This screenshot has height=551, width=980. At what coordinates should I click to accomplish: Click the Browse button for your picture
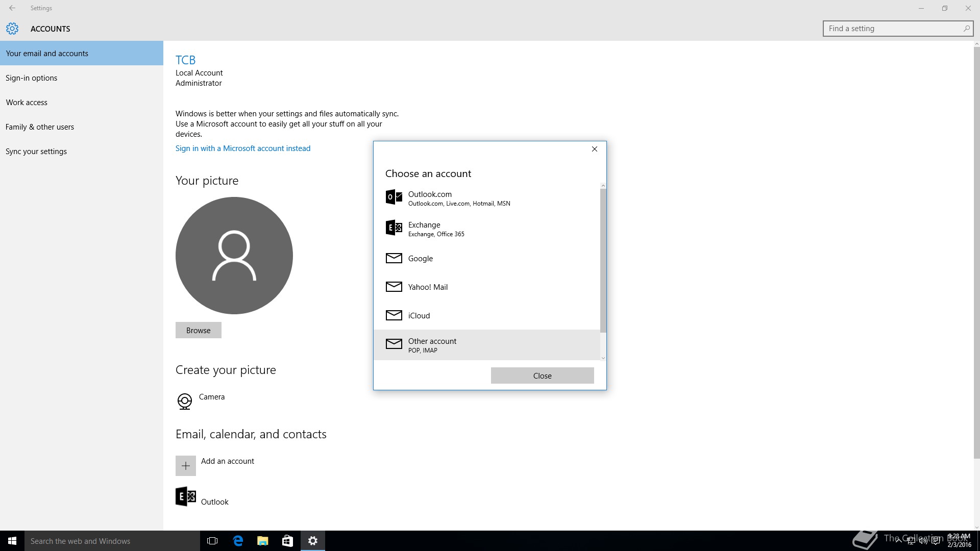click(198, 330)
